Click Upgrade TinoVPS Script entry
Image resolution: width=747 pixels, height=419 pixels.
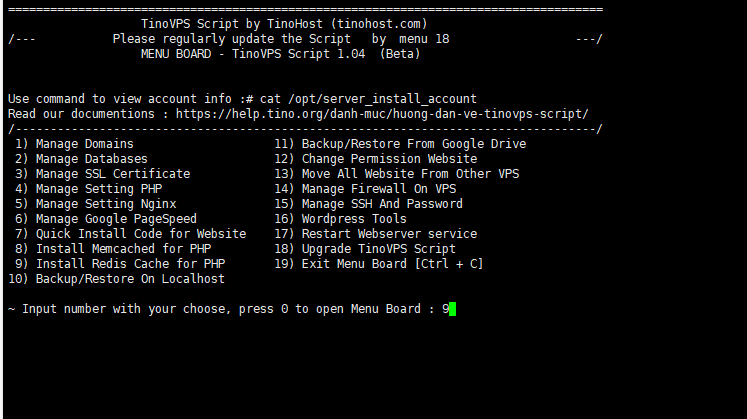pos(365,249)
